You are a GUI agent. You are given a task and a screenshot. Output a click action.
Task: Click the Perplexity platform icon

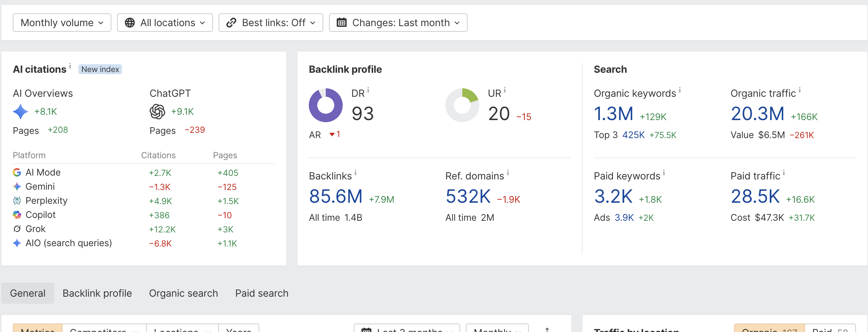[x=17, y=201]
